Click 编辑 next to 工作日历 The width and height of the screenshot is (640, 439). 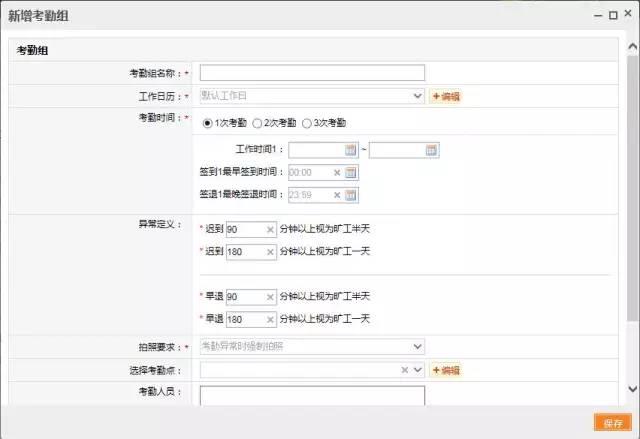446,96
